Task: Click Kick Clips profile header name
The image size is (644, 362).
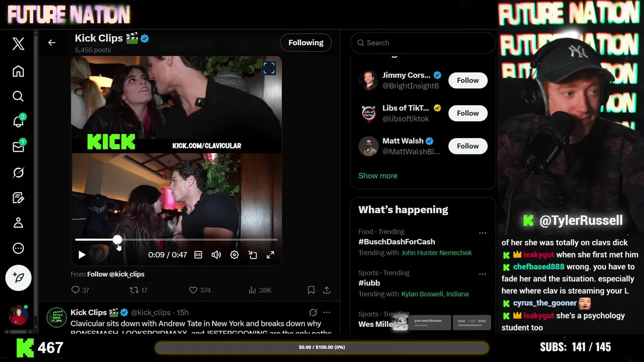Action: click(99, 38)
